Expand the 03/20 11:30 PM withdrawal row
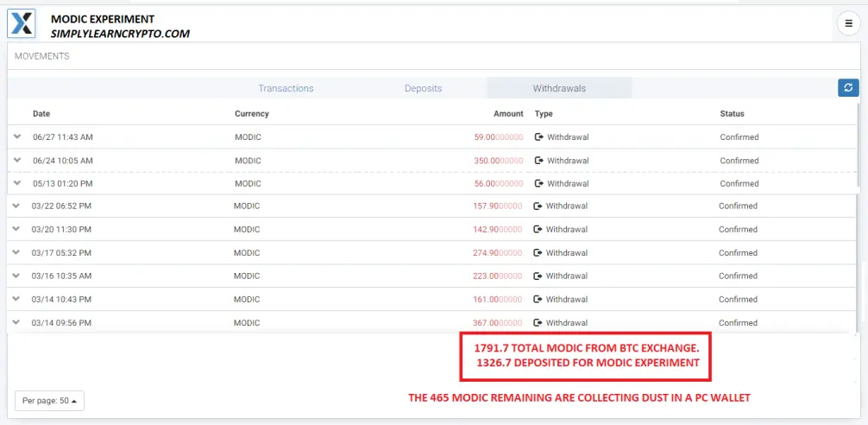This screenshot has height=425, width=868. tap(16, 228)
